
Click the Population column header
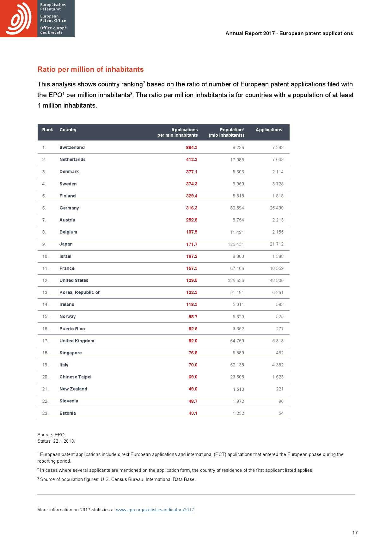pos(226,132)
